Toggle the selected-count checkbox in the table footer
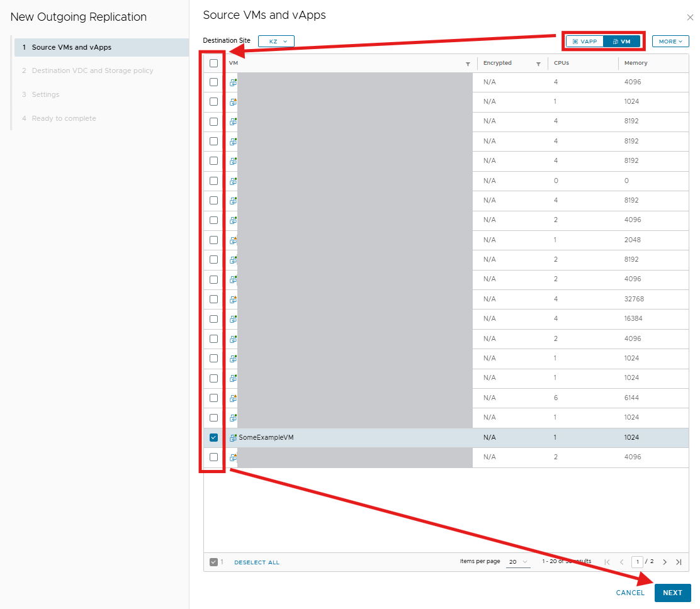This screenshot has height=609, width=700. point(213,562)
